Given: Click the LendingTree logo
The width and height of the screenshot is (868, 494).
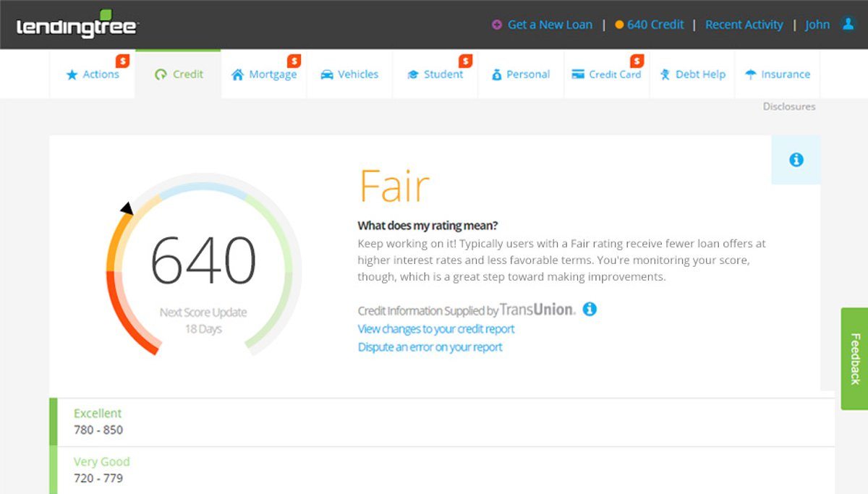Looking at the screenshot, I should click(x=77, y=25).
